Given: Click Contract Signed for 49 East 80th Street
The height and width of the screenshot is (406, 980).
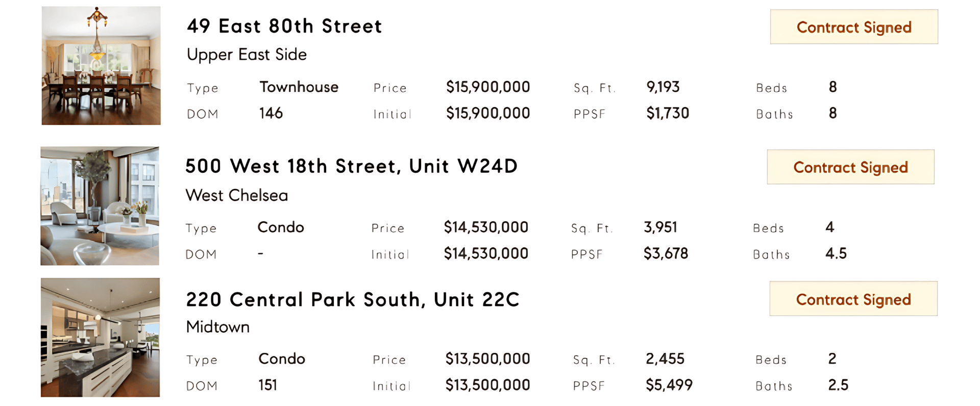Looking at the screenshot, I should click(854, 27).
